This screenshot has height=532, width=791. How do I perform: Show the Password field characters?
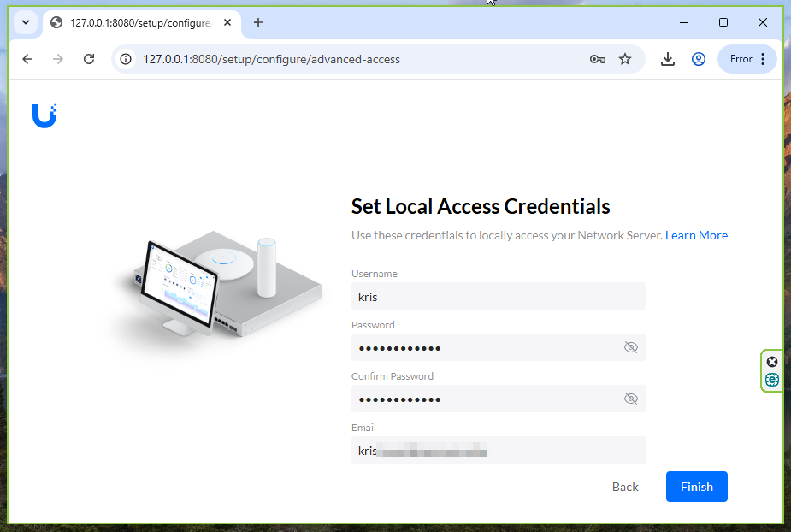[631, 347]
